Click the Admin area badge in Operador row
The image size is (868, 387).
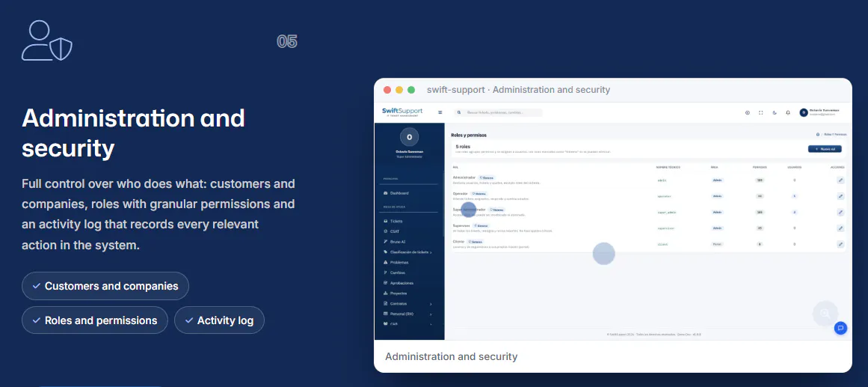coord(717,196)
